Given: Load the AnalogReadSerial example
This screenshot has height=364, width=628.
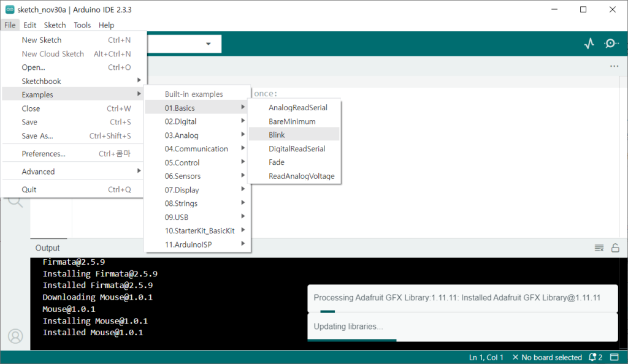Looking at the screenshot, I should (x=294, y=108).
